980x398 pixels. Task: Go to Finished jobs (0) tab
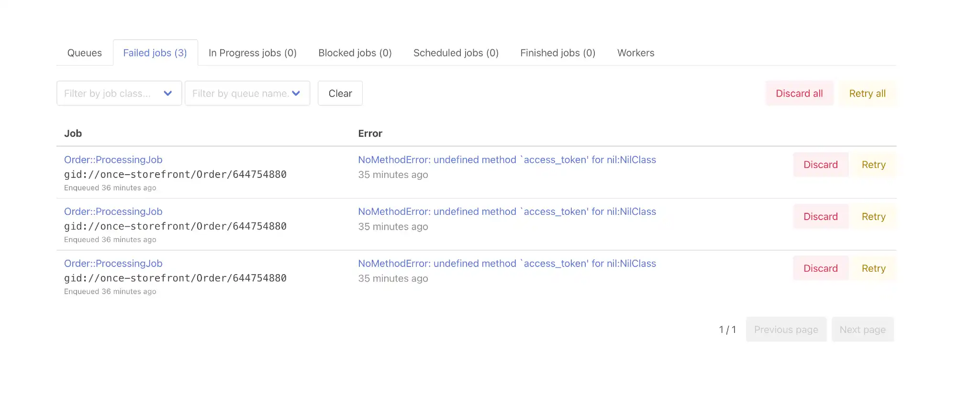pos(558,53)
